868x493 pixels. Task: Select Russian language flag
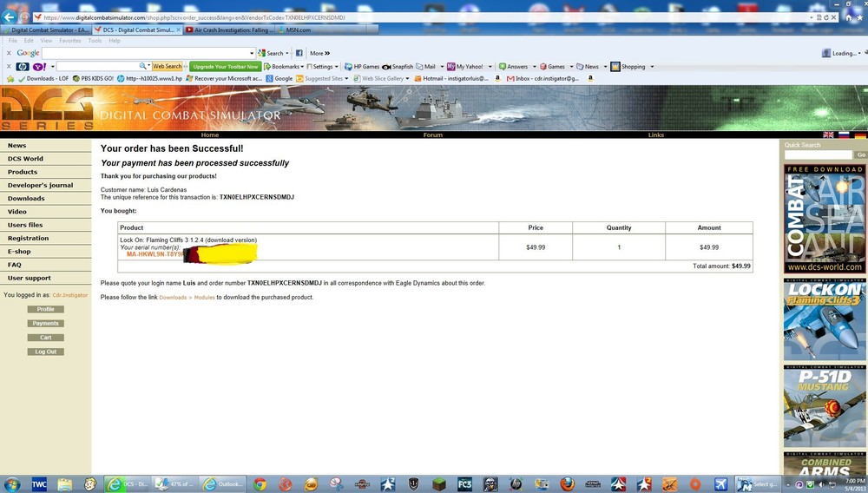click(845, 135)
